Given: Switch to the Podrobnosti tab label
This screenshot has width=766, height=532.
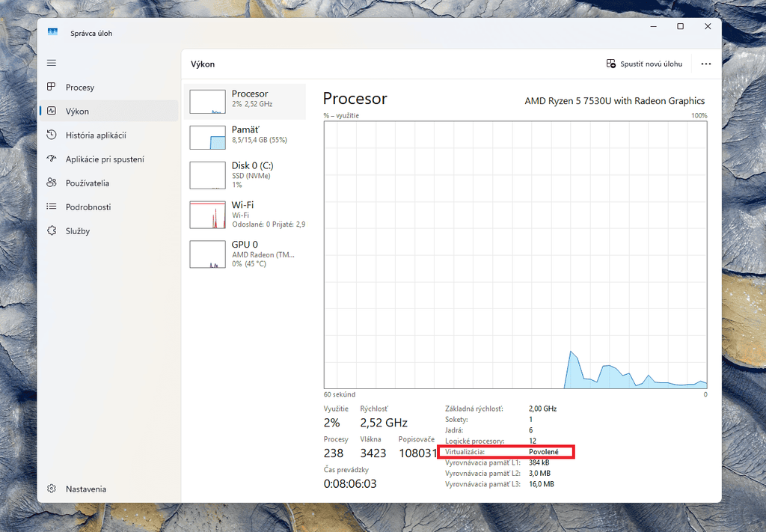Looking at the screenshot, I should click(88, 207).
